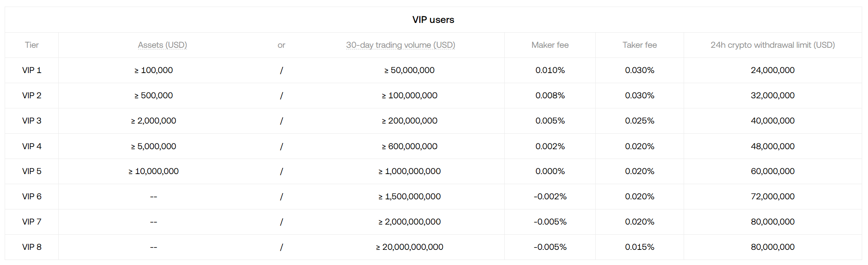Click VIP 4 tier label

[x=31, y=146]
